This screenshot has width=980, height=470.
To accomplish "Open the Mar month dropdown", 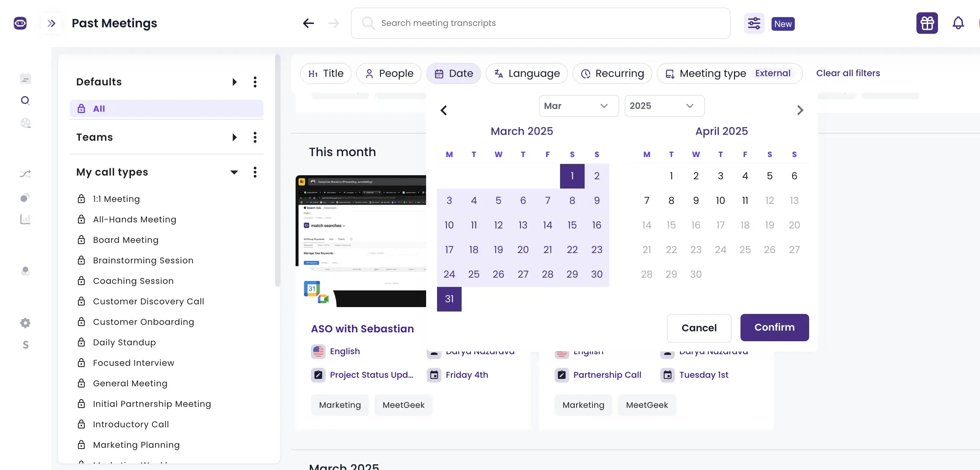I will (x=578, y=106).
